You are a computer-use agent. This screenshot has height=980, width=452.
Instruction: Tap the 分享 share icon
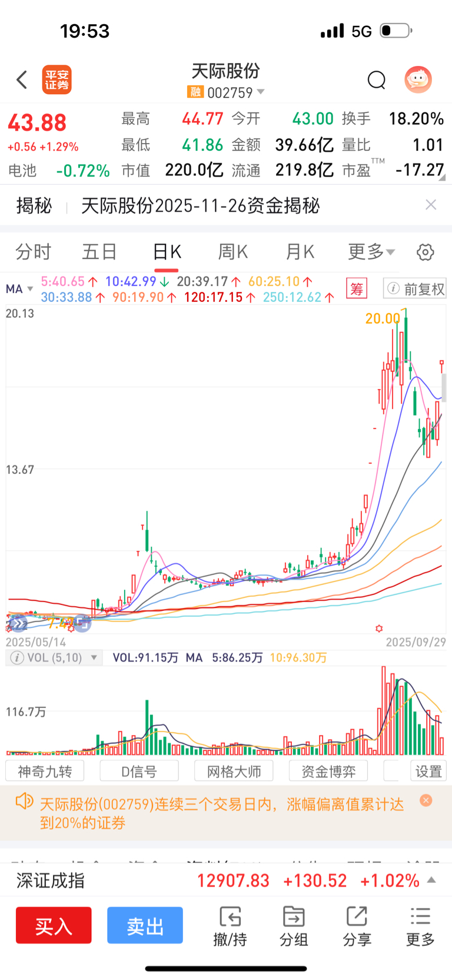(x=357, y=926)
